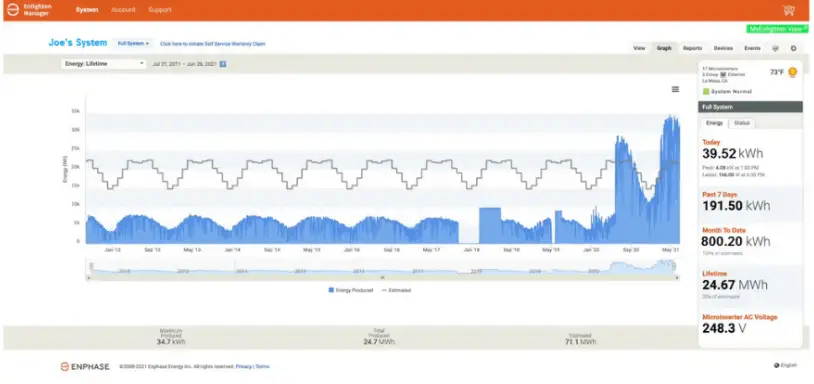The height and width of the screenshot is (384, 814).
Task: Open the Account menu
Action: 123,10
